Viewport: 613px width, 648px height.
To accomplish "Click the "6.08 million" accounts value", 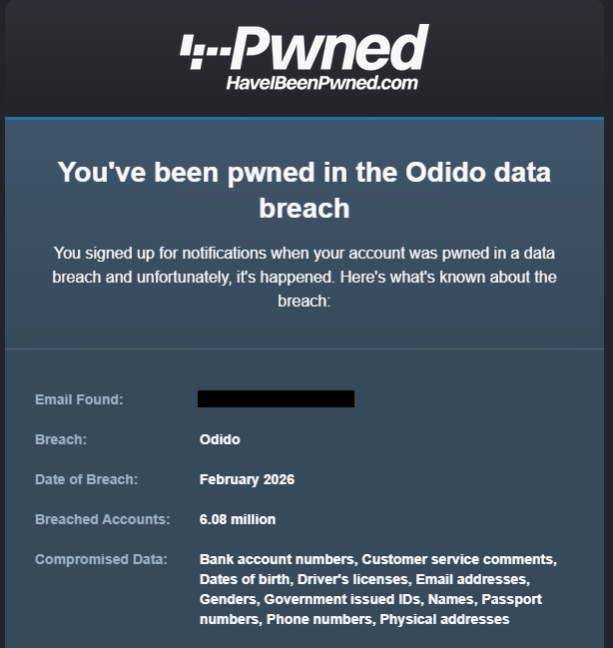I will coord(237,520).
